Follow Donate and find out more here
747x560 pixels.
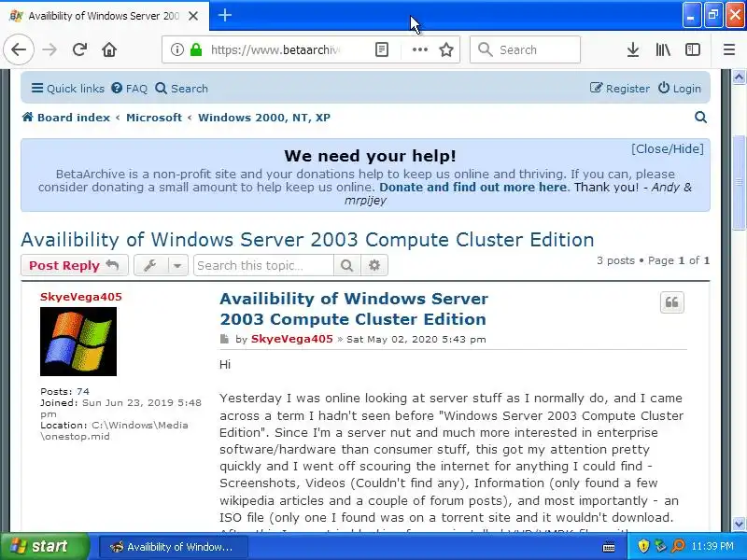pos(473,188)
